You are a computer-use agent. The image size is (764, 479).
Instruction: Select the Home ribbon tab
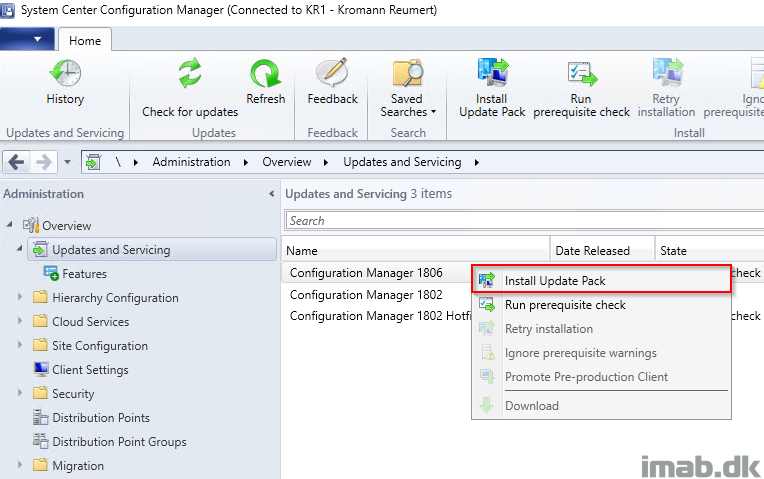(x=85, y=40)
